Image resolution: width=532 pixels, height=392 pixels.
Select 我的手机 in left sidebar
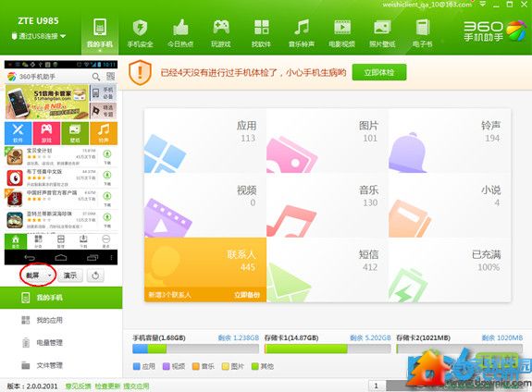coord(61,298)
